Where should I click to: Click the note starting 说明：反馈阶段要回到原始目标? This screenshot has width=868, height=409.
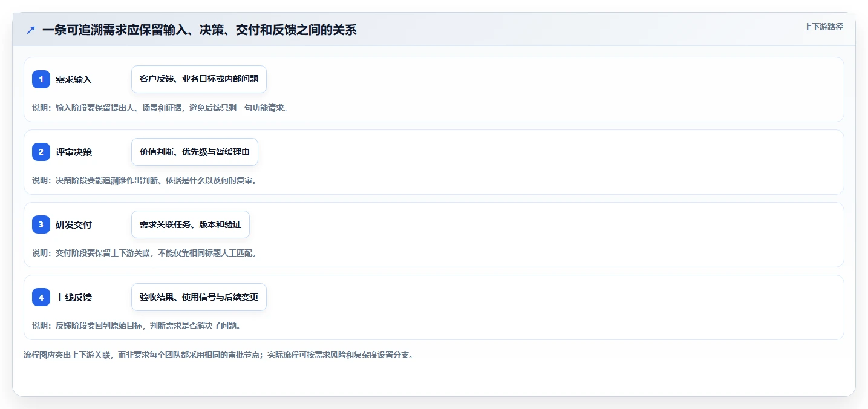coord(137,326)
